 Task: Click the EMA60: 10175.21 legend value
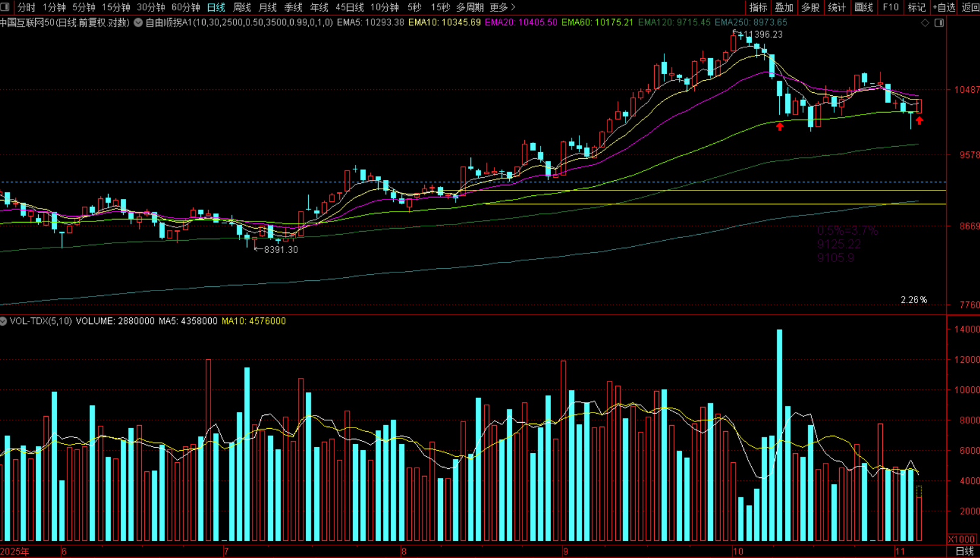pyautogui.click(x=597, y=22)
